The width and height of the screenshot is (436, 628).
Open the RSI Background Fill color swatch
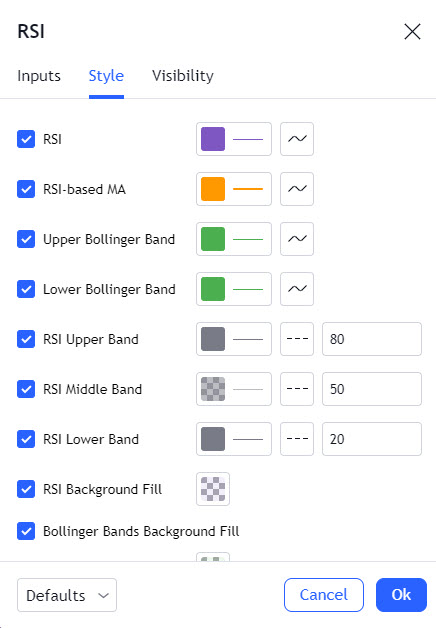(x=213, y=489)
